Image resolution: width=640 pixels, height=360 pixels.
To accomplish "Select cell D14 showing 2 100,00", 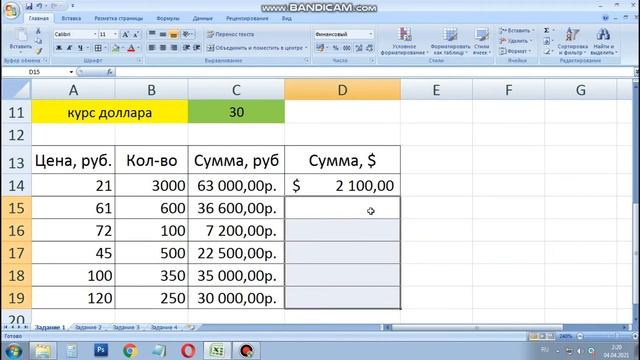I will (x=342, y=186).
